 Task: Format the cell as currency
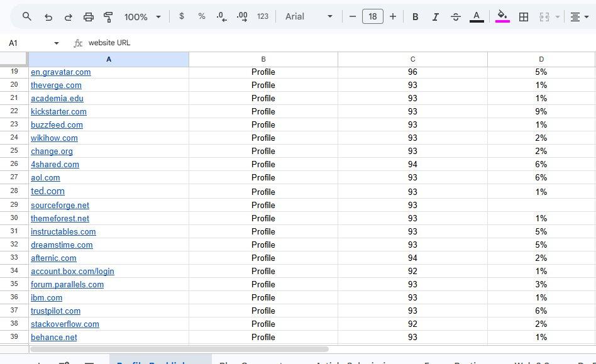182,16
